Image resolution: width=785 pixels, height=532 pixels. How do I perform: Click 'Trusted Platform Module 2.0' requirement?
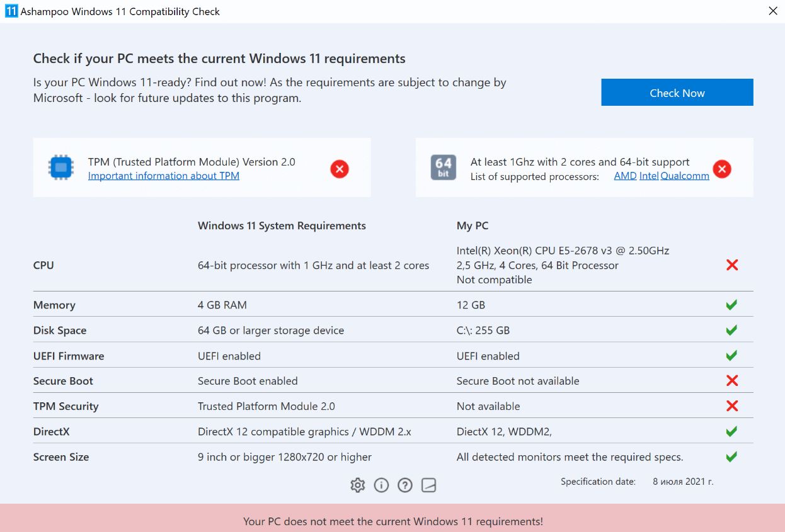pyautogui.click(x=266, y=406)
